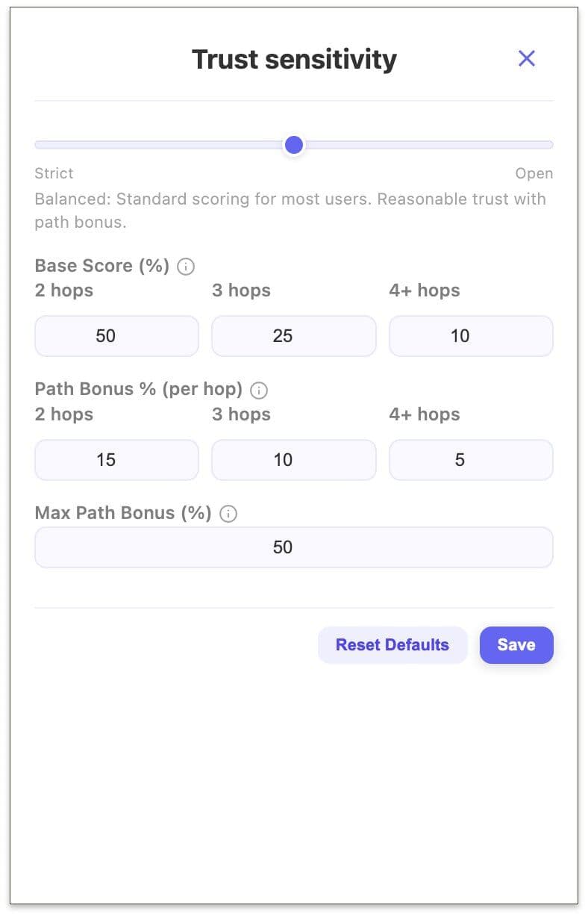This screenshot has height=917, width=588.
Task: Click the Max Path Bonus info icon
Action: tap(228, 513)
